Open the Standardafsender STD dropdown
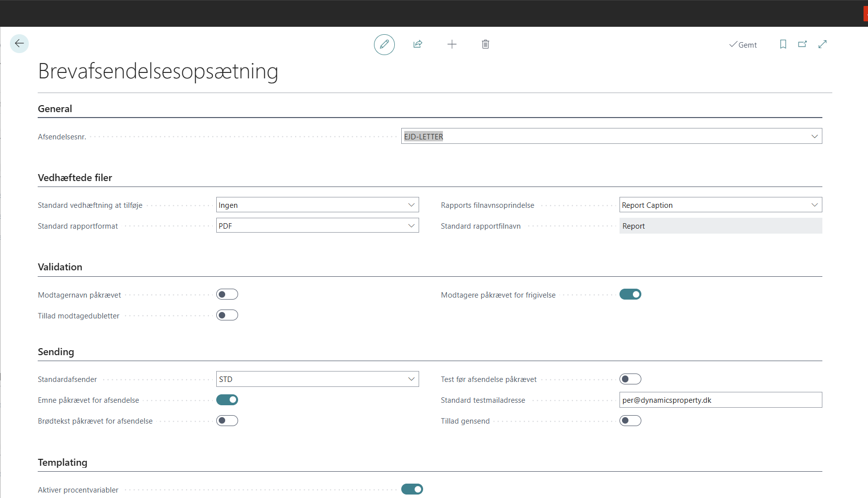 pyautogui.click(x=411, y=379)
